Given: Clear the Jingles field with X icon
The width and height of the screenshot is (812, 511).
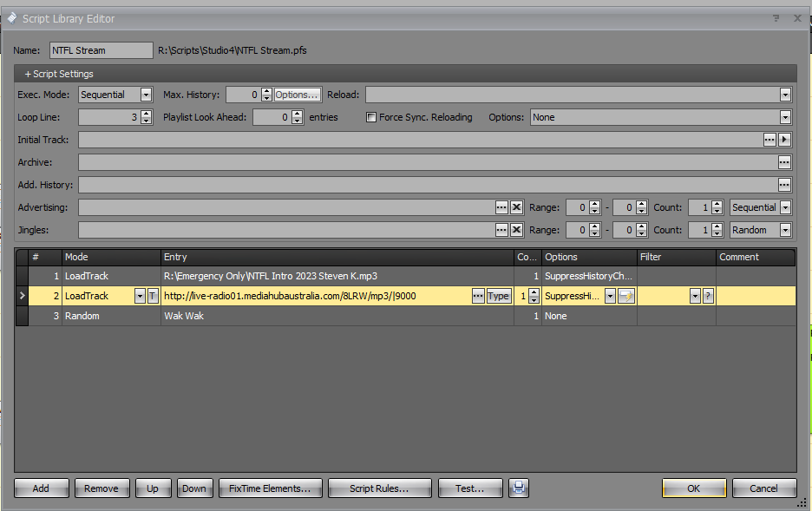Looking at the screenshot, I should [516, 230].
